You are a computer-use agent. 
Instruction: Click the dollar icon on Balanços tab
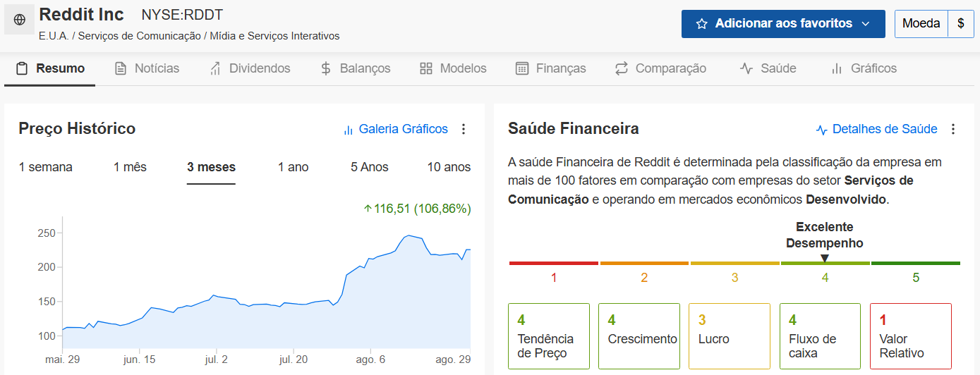[326, 68]
